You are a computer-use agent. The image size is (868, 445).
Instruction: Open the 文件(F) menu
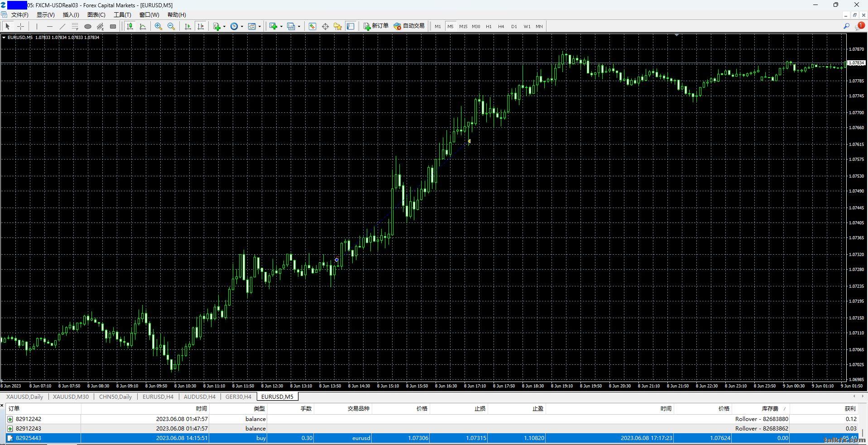(x=20, y=15)
